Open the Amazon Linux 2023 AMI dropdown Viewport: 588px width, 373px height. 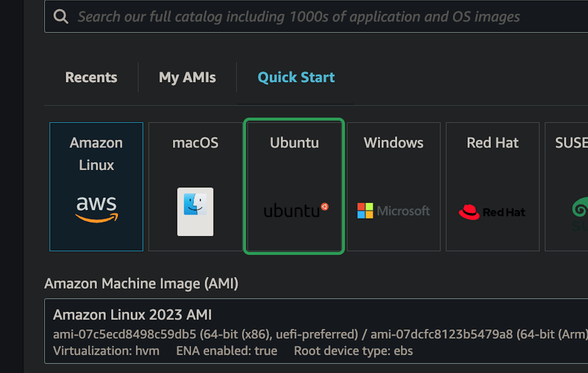(x=316, y=331)
